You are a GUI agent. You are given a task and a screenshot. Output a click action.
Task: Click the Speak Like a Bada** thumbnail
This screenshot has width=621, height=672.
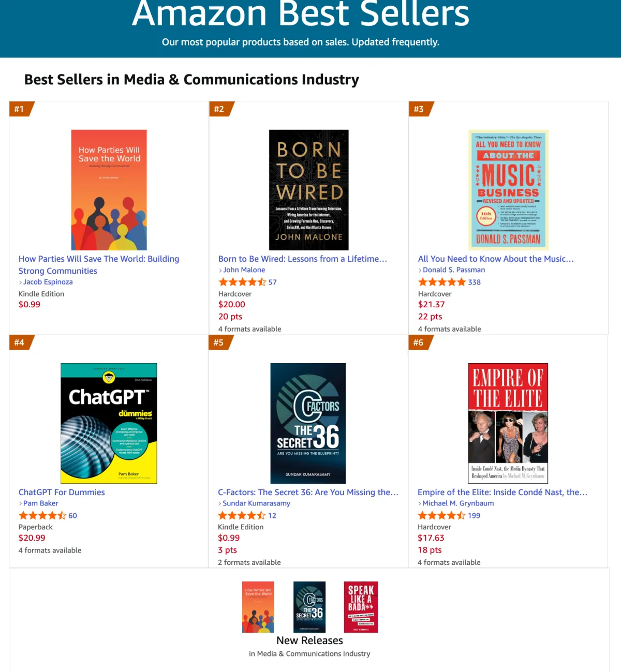tap(361, 607)
